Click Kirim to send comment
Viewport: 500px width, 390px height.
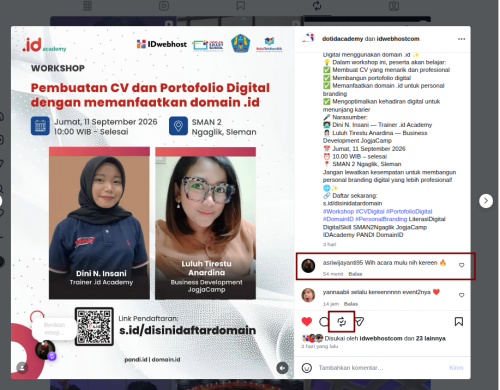[x=456, y=368]
